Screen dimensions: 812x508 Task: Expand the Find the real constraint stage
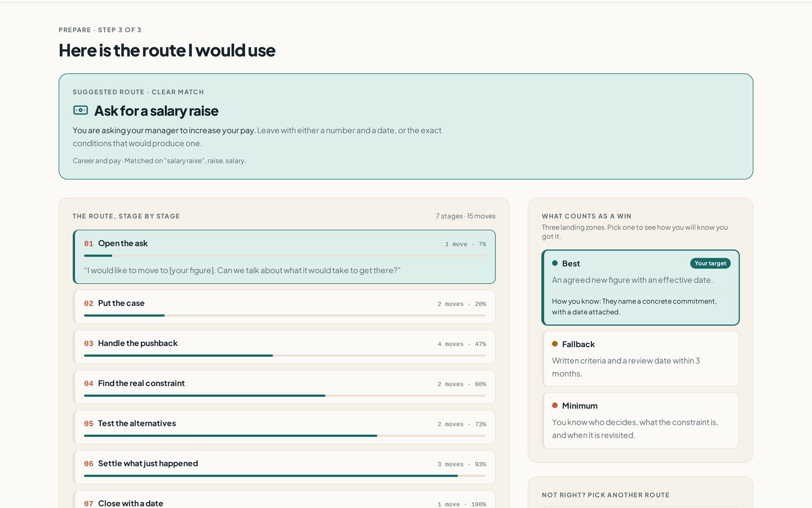click(284, 387)
